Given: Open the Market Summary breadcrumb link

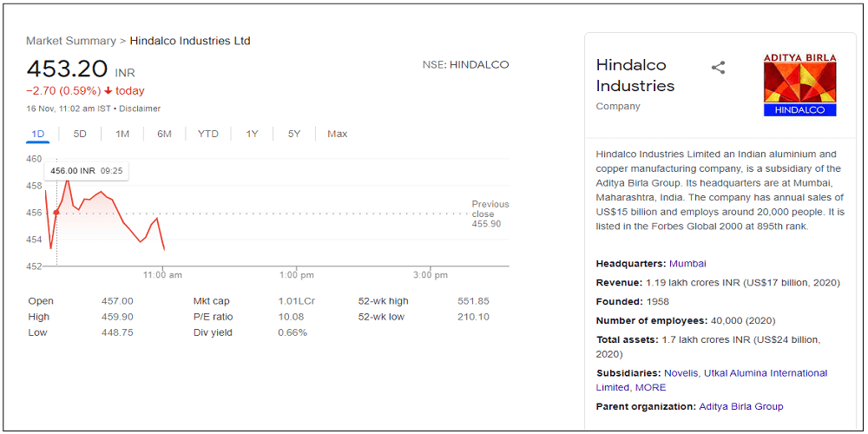Looking at the screenshot, I should pos(71,41).
